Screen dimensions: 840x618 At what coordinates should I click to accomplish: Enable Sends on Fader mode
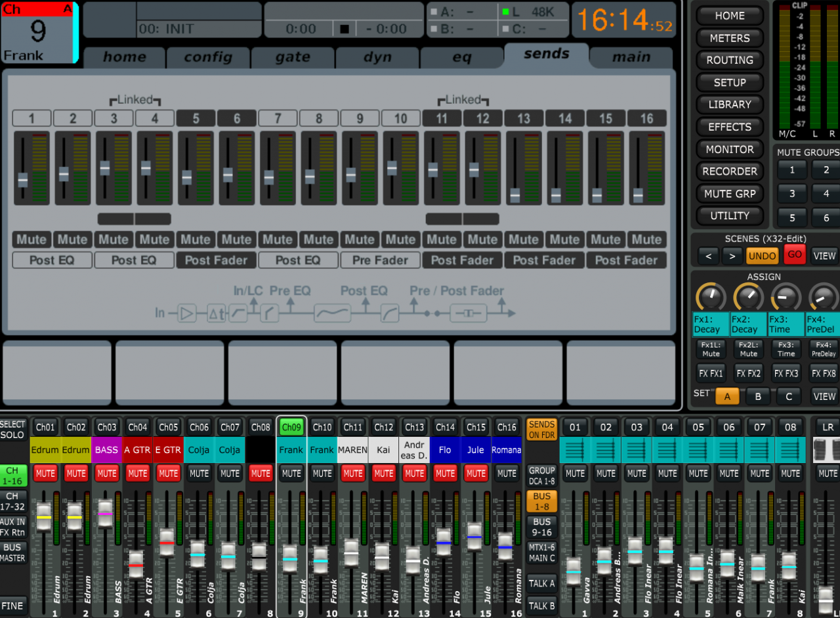541,430
